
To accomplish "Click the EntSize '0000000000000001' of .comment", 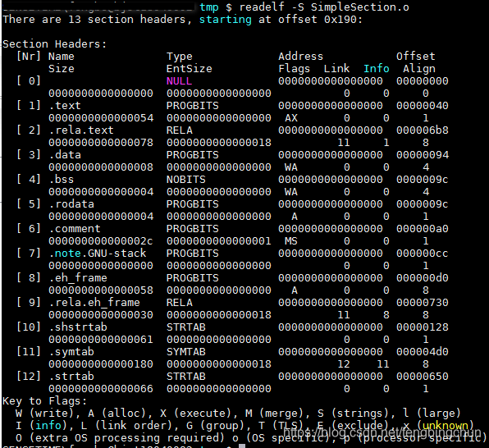I will click(x=219, y=241).
